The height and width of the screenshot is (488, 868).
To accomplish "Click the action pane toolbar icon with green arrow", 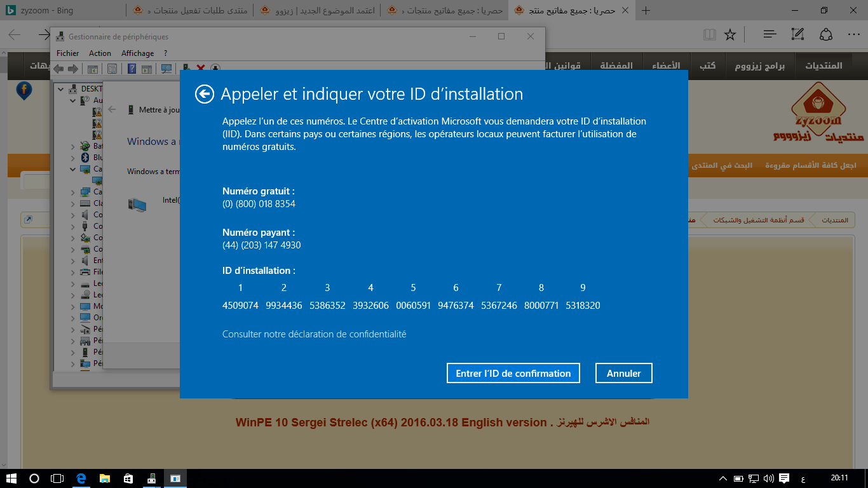I will [147, 69].
